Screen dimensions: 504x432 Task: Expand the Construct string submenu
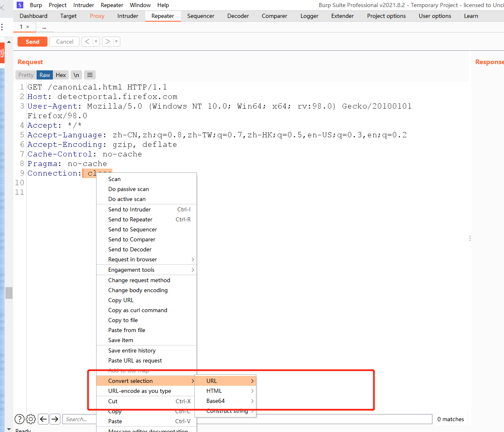tap(225, 411)
